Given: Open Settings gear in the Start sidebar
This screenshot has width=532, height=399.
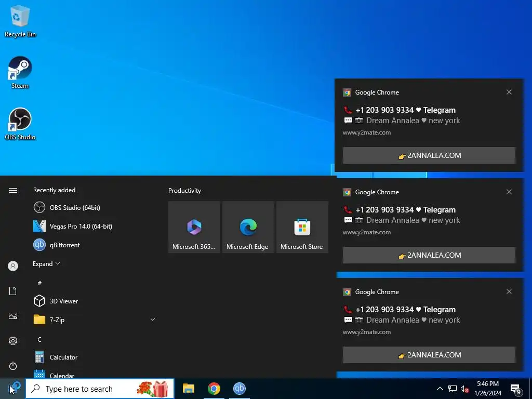Looking at the screenshot, I should [13, 341].
